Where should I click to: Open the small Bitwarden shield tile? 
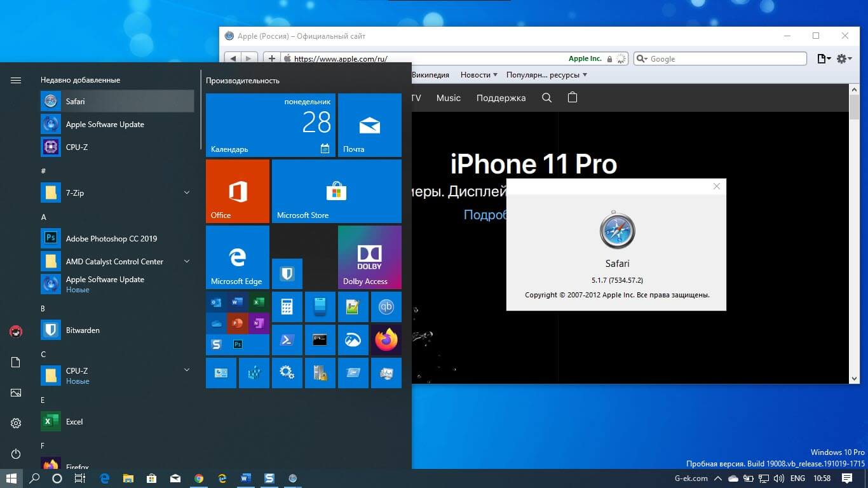click(287, 274)
